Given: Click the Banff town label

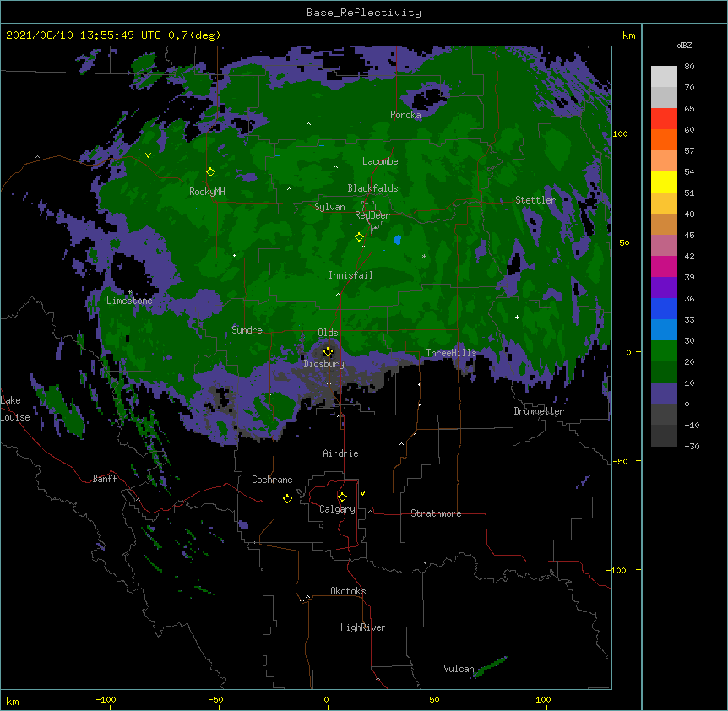Looking at the screenshot, I should pyautogui.click(x=105, y=479).
